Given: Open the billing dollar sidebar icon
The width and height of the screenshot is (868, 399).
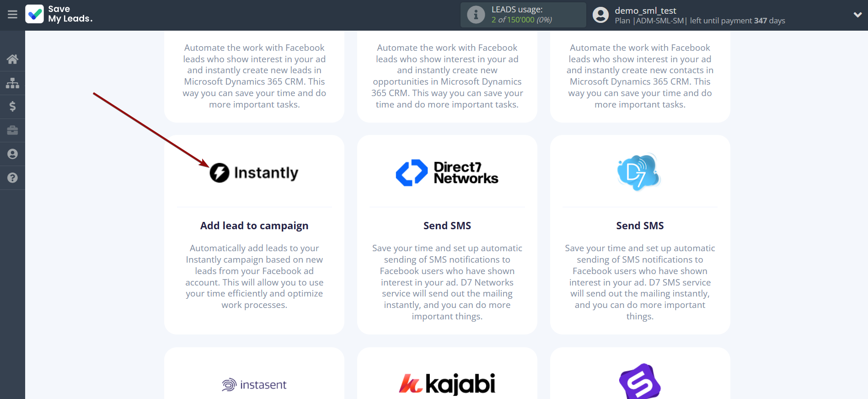Looking at the screenshot, I should (x=12, y=107).
